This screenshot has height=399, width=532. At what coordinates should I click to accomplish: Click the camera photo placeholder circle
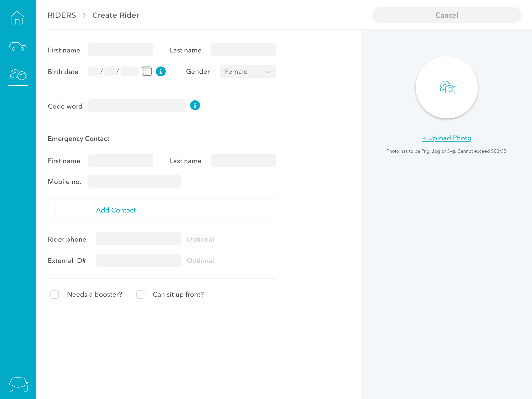[x=447, y=87]
